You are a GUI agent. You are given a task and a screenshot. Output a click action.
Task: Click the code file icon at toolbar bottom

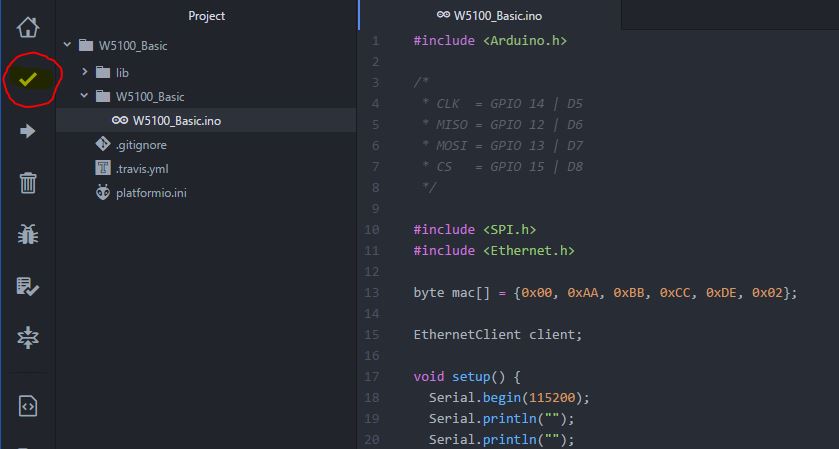tap(28, 406)
